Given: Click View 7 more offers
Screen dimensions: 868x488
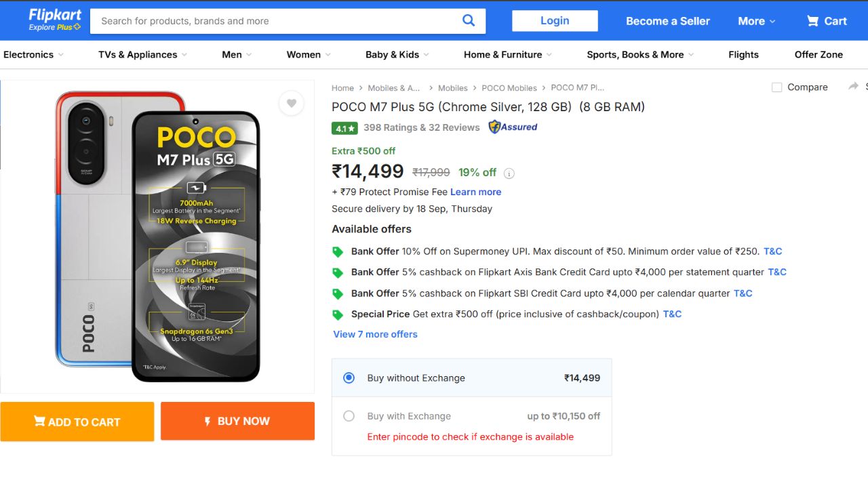Looking at the screenshot, I should pyautogui.click(x=375, y=334).
